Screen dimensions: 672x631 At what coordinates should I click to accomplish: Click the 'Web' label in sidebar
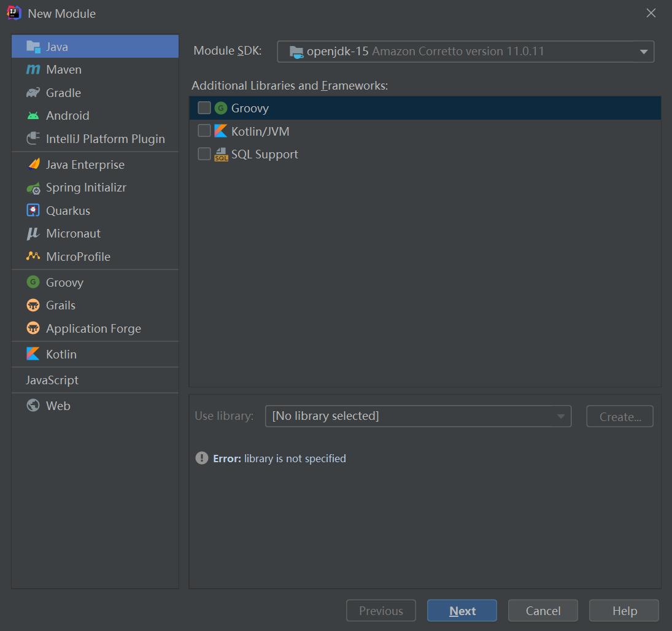pos(58,406)
